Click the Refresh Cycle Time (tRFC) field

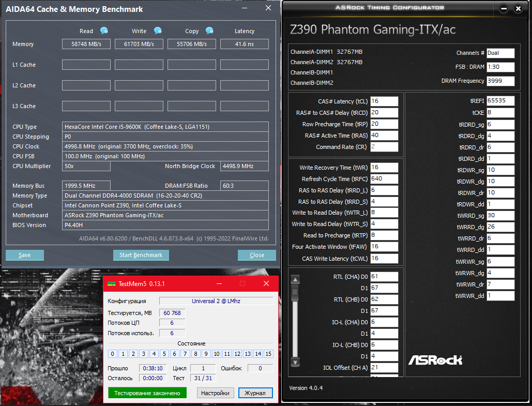[384, 179]
